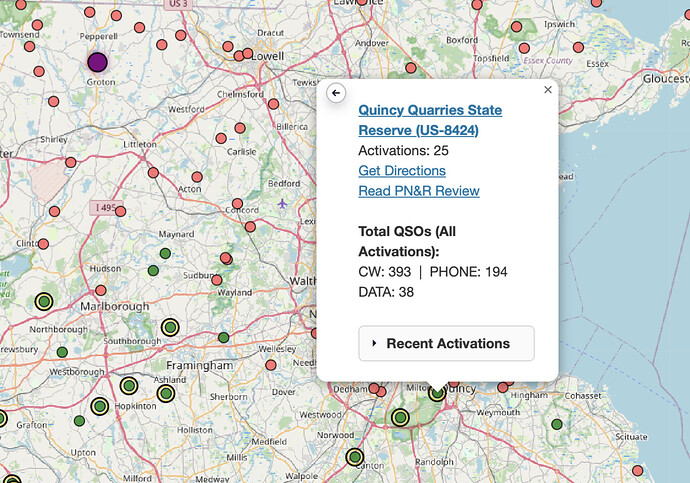Click the airport icon near Bedford
The height and width of the screenshot is (483, 690).
[283, 203]
